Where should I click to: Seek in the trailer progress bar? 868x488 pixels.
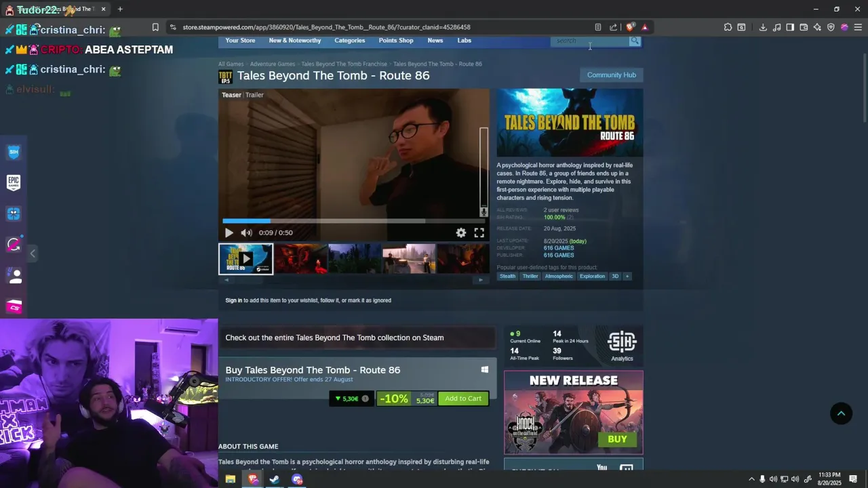coord(353,221)
